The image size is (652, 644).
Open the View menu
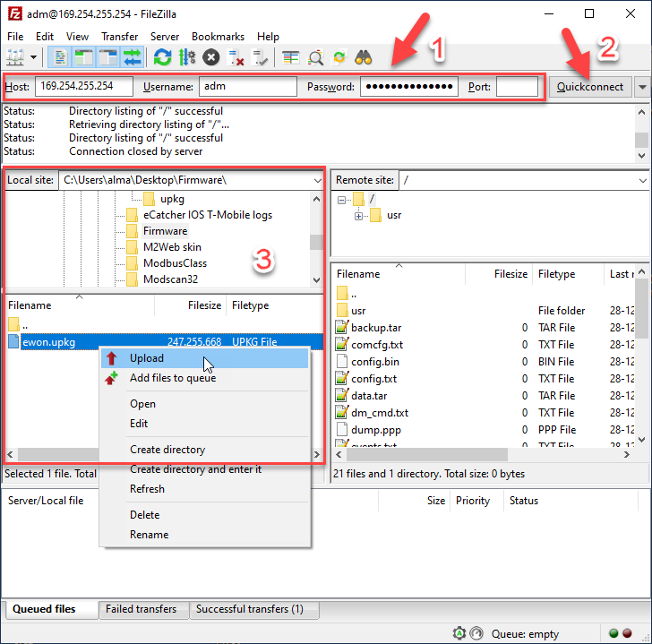[x=77, y=37]
